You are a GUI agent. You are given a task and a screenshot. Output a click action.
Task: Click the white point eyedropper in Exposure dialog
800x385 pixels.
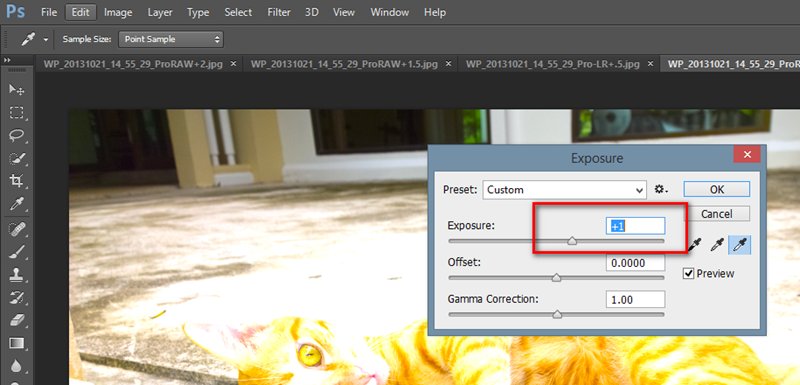click(x=739, y=245)
